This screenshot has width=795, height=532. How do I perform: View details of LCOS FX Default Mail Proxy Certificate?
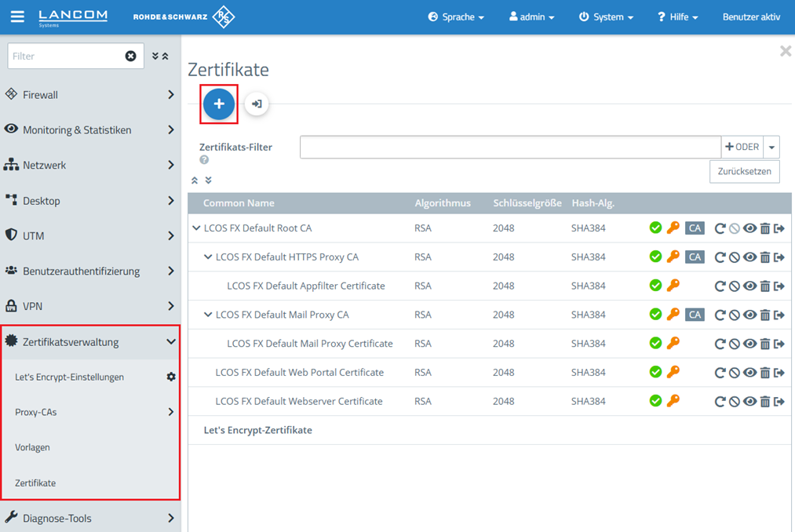coord(749,343)
